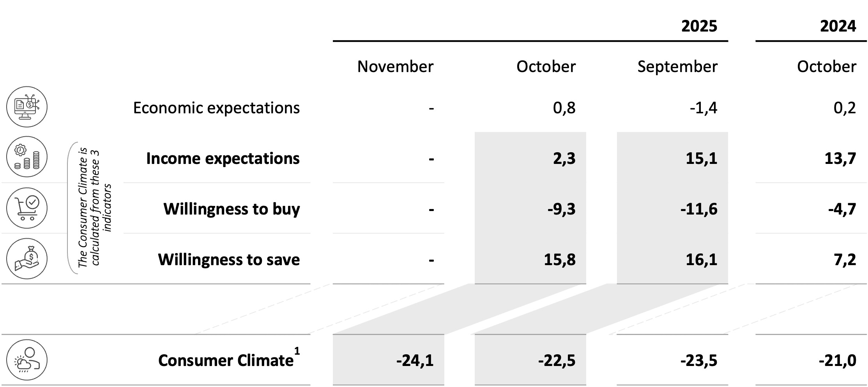Click the Economic expectations monitor icon
The width and height of the screenshot is (868, 387).
[27, 107]
